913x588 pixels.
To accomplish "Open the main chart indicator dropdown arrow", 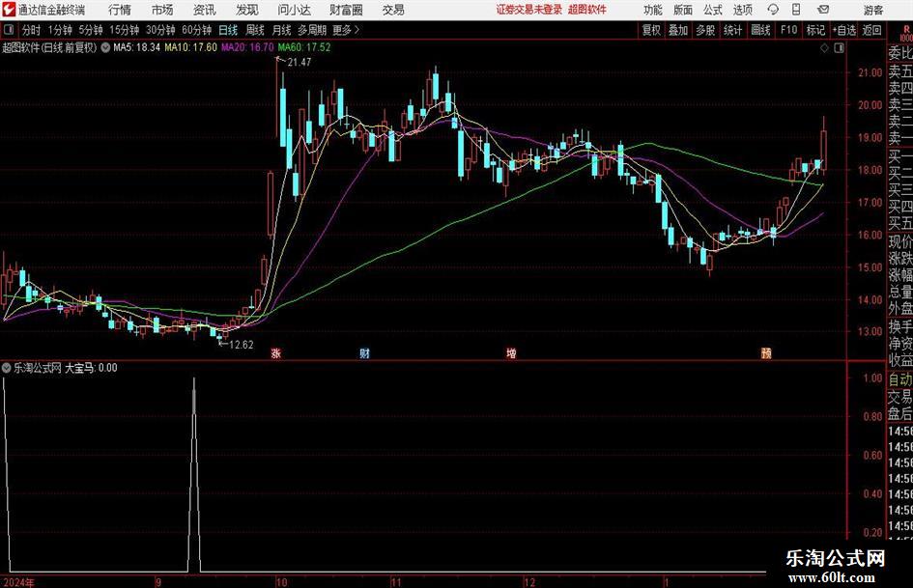I will (105, 47).
